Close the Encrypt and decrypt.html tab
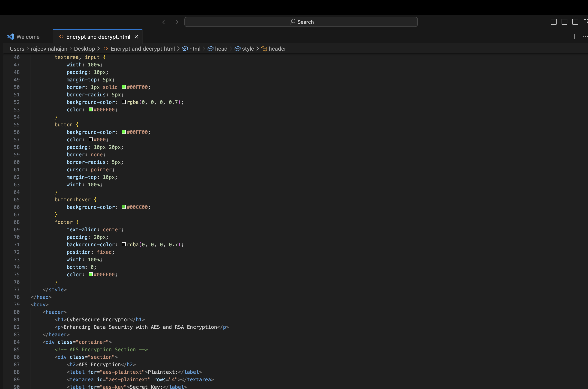 tap(136, 37)
